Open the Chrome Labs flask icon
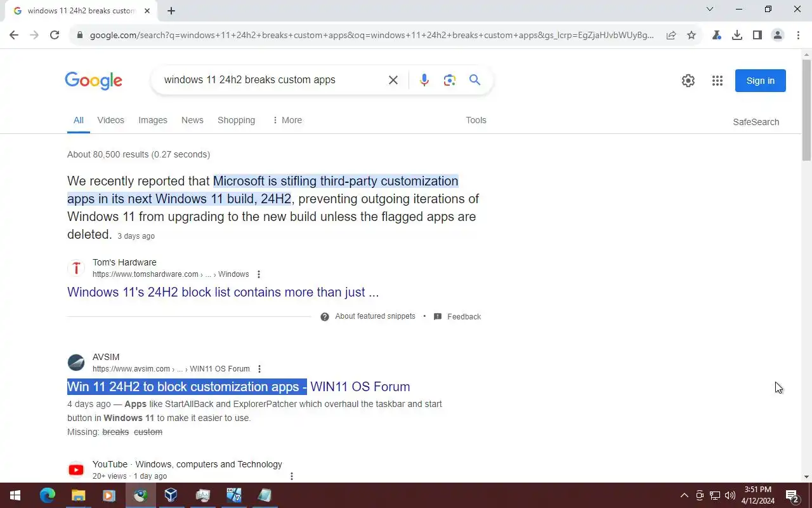 (717, 35)
